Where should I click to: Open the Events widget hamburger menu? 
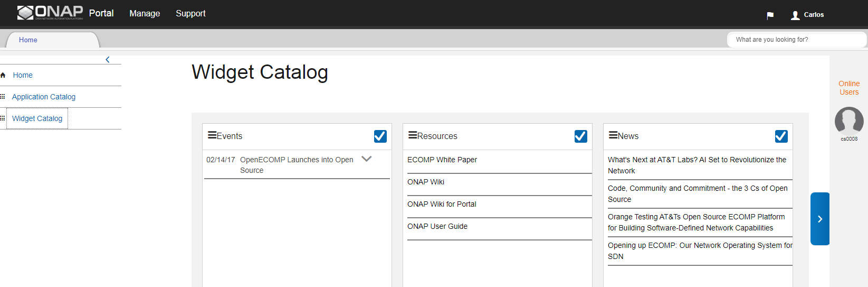point(212,135)
